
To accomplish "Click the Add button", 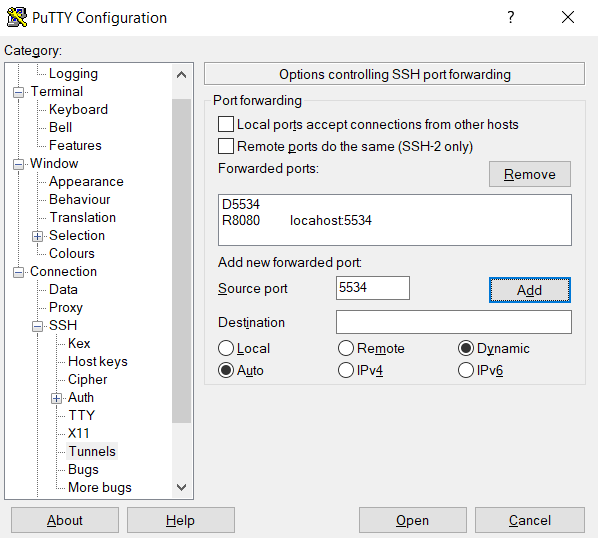I will click(x=530, y=290).
